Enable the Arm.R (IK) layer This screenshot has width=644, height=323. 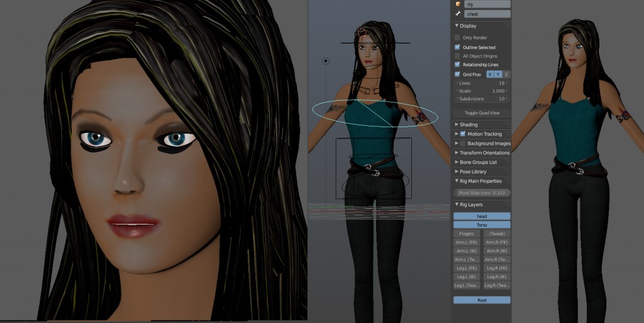(x=497, y=251)
